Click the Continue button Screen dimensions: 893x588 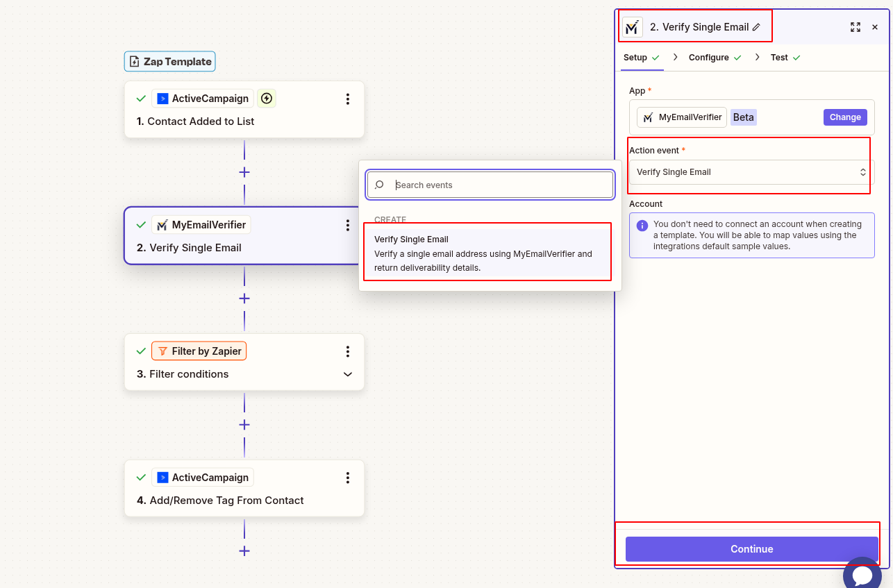pyautogui.click(x=751, y=548)
